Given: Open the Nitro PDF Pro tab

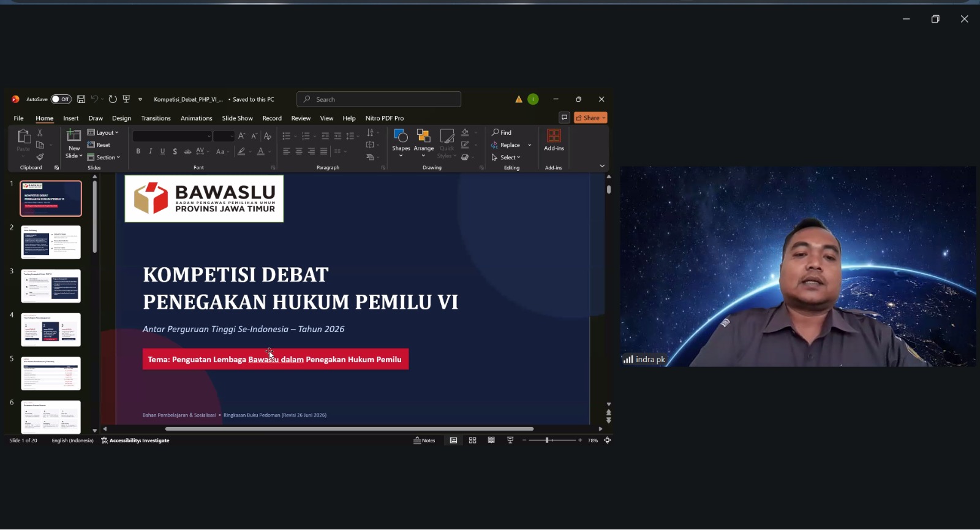Looking at the screenshot, I should [x=385, y=118].
